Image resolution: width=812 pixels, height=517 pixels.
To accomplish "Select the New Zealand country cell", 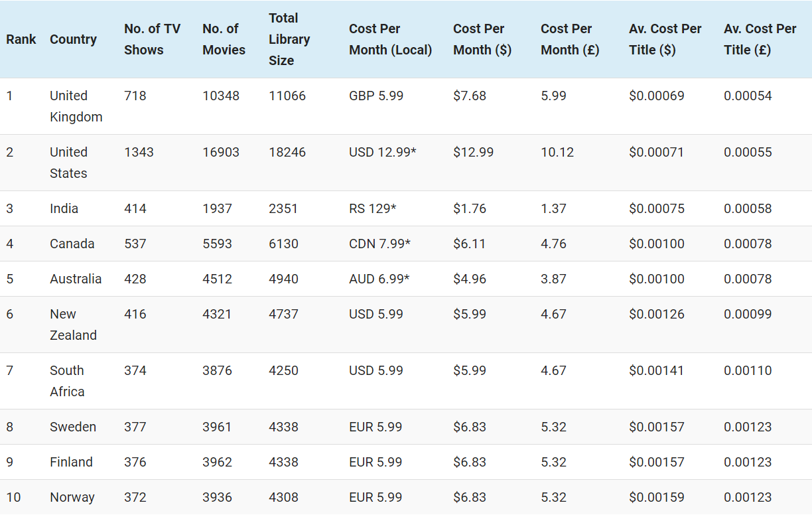I will [73, 325].
